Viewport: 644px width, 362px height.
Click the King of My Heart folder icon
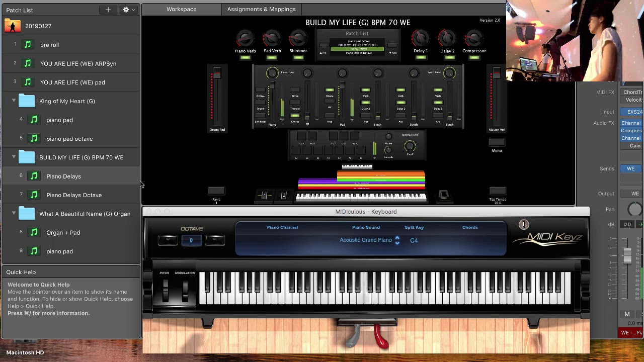(27, 101)
